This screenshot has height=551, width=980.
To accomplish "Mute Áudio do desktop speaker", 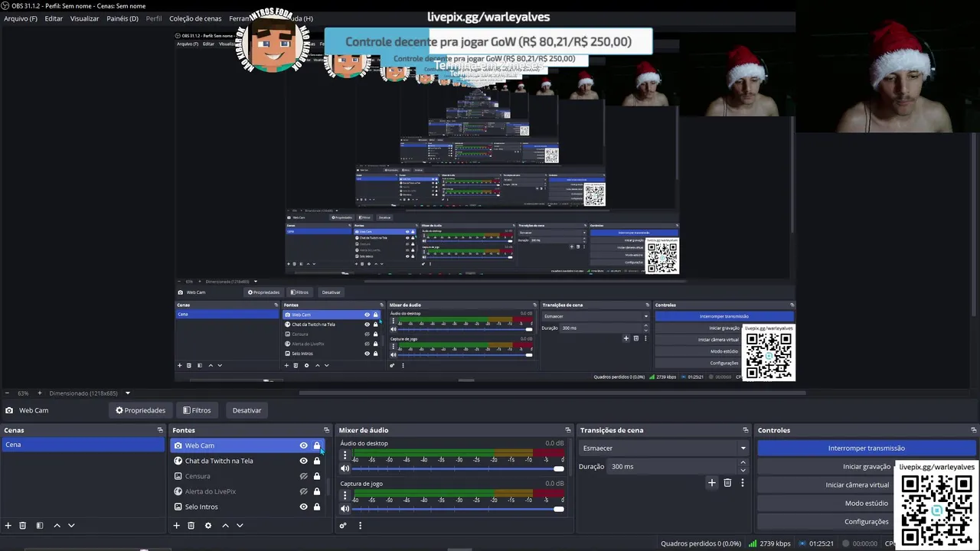I will [x=345, y=468].
